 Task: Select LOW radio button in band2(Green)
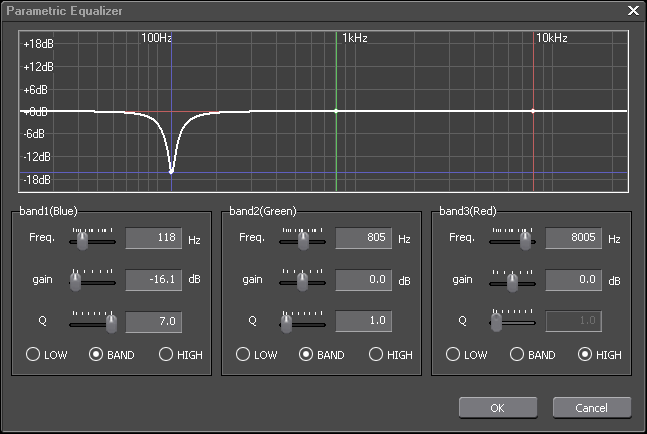tap(243, 354)
